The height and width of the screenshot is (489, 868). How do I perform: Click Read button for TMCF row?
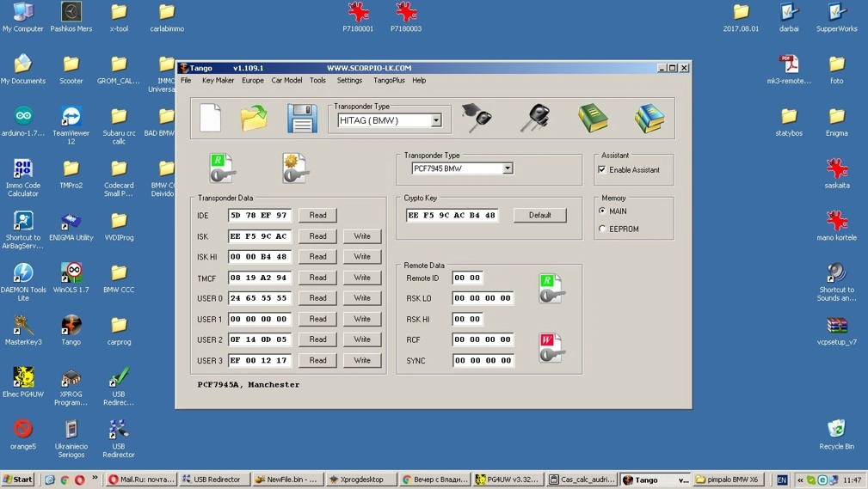[x=317, y=277]
